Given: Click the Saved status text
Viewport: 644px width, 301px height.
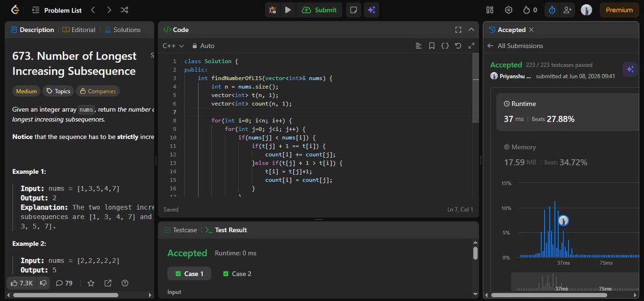Looking at the screenshot, I should pos(171,209).
